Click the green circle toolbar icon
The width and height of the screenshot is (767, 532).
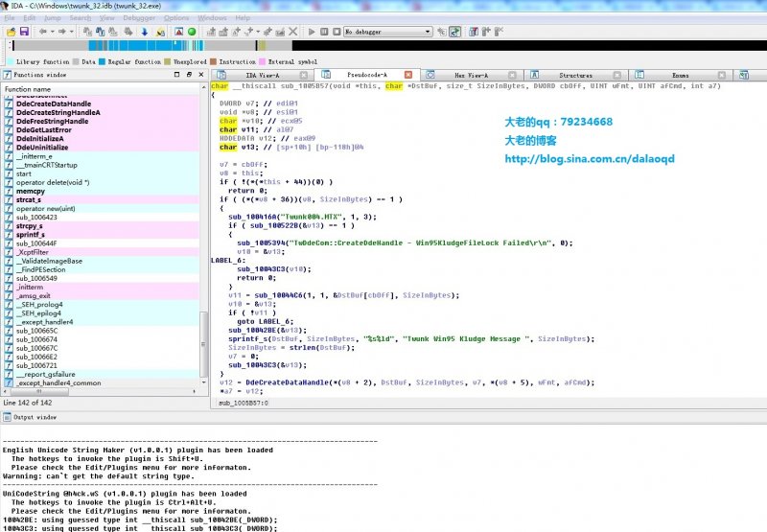click(x=192, y=32)
